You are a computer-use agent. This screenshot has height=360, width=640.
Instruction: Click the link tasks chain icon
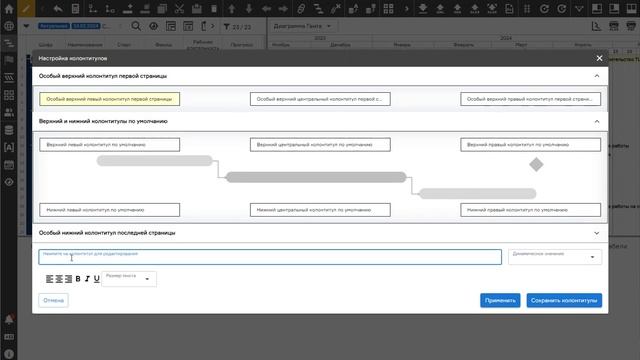[x=301, y=9]
